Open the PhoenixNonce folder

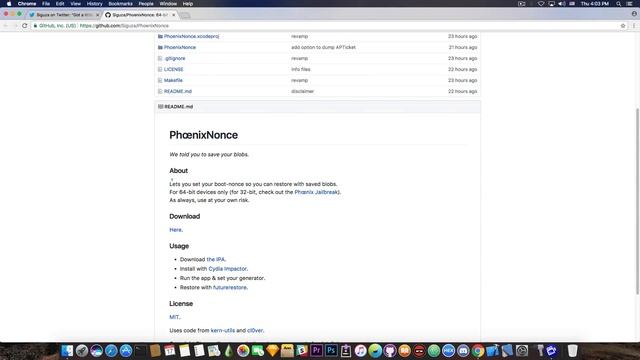[x=180, y=47]
